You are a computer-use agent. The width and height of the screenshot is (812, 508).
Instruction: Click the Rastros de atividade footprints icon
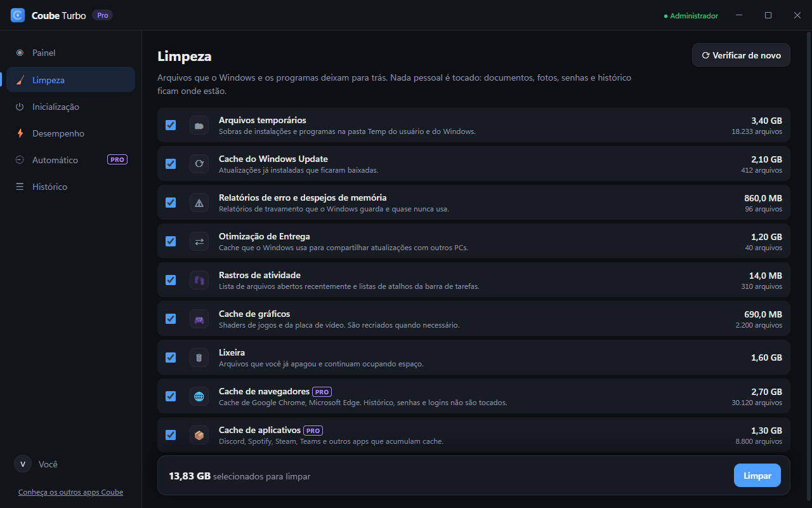[199, 280]
